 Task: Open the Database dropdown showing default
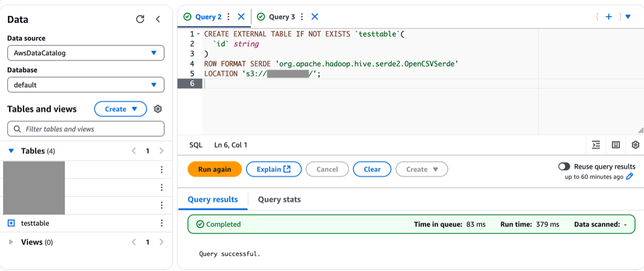tap(86, 85)
